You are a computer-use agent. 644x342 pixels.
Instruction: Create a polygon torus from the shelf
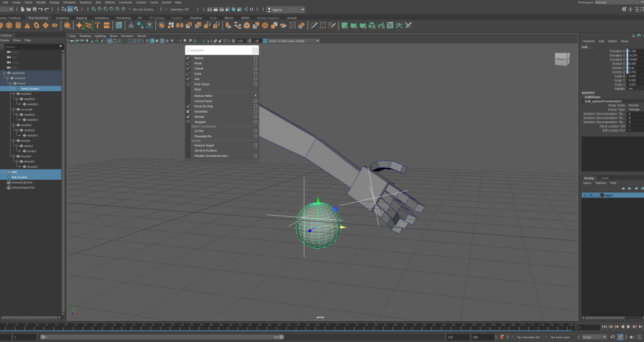(x=36, y=25)
